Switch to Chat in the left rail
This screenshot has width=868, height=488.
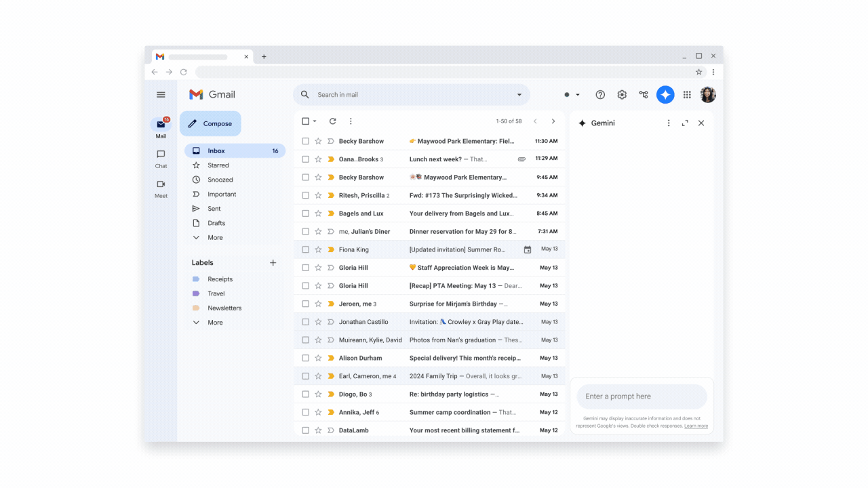tap(161, 157)
